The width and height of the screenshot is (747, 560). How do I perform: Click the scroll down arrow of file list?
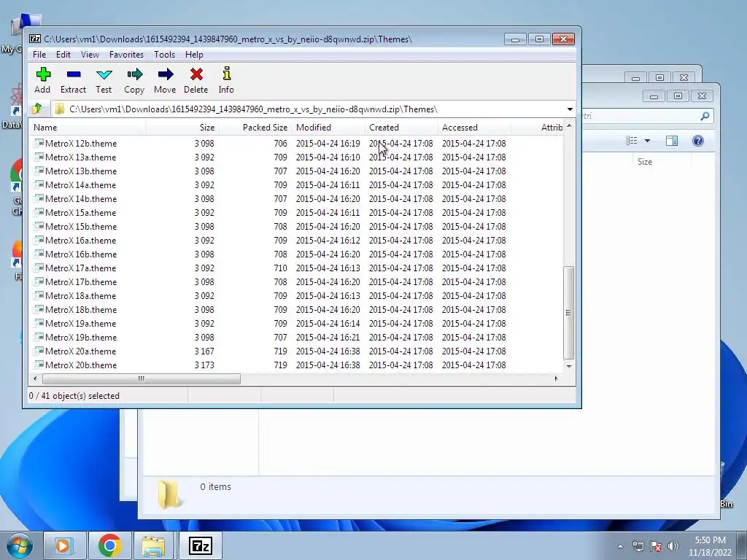(x=568, y=366)
